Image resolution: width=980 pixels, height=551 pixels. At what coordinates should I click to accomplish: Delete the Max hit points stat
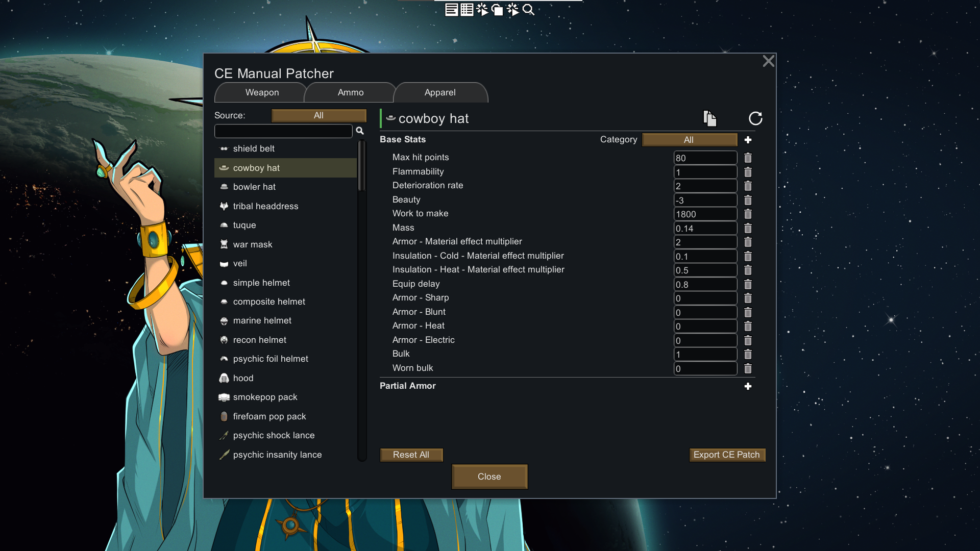click(x=748, y=158)
